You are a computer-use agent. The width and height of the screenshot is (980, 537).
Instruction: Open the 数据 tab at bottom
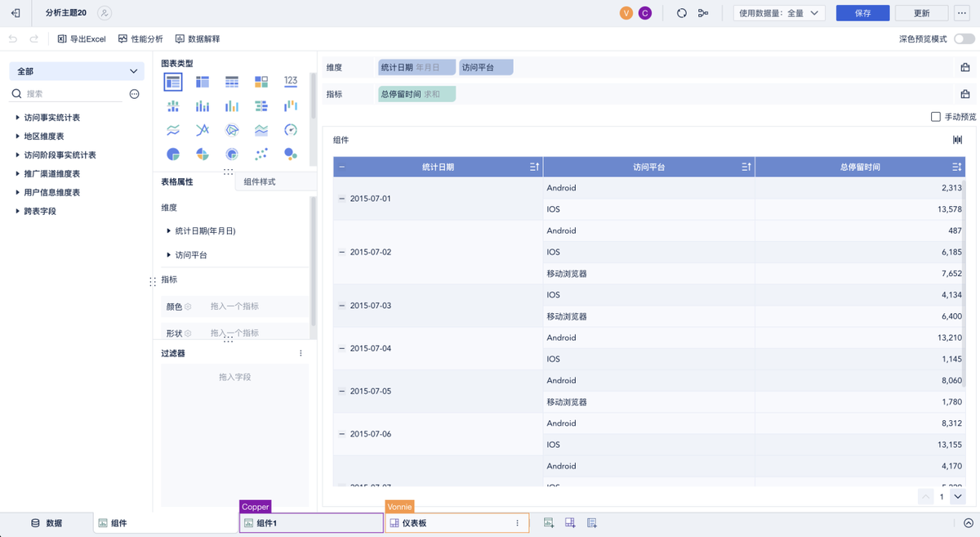tap(47, 523)
